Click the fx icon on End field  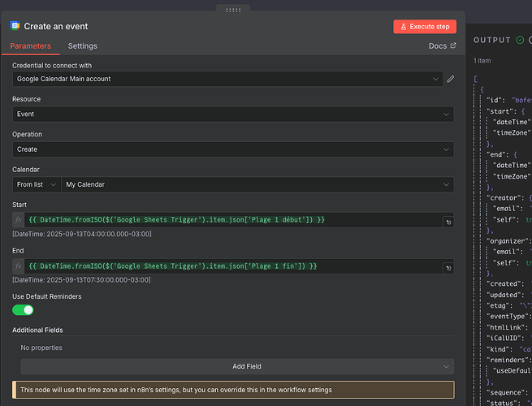(18, 266)
